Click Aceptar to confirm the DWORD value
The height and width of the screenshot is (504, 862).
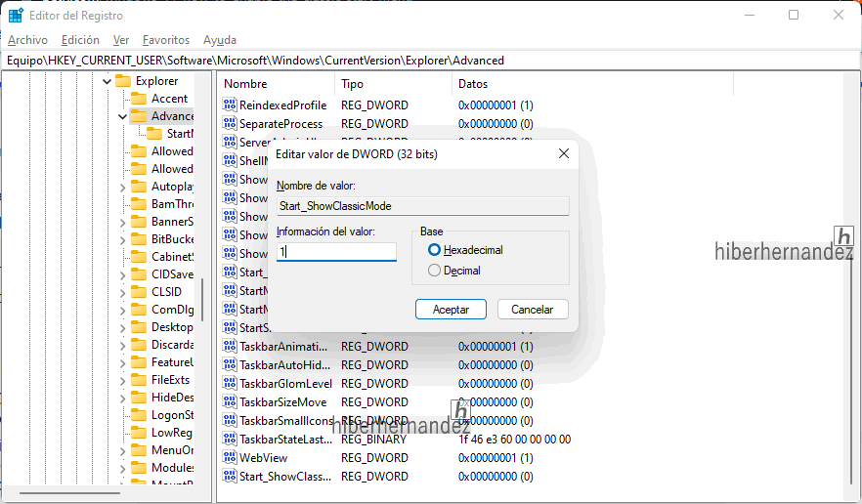[x=451, y=309]
